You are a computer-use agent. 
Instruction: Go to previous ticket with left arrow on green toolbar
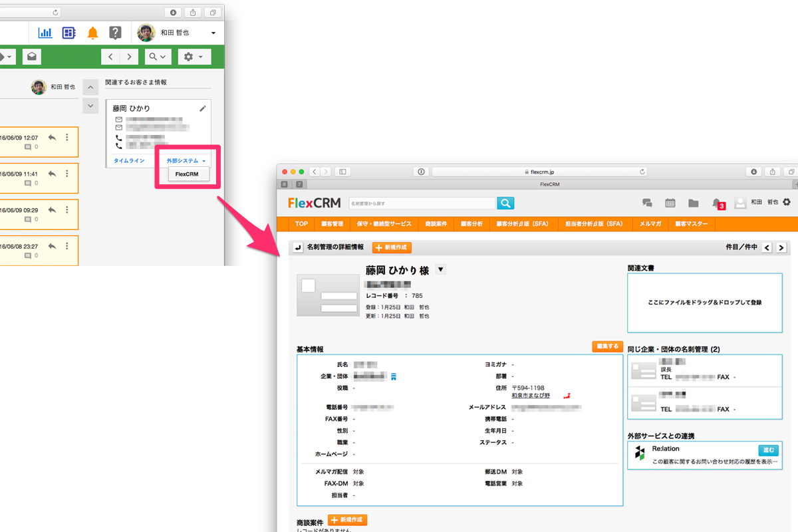110,57
